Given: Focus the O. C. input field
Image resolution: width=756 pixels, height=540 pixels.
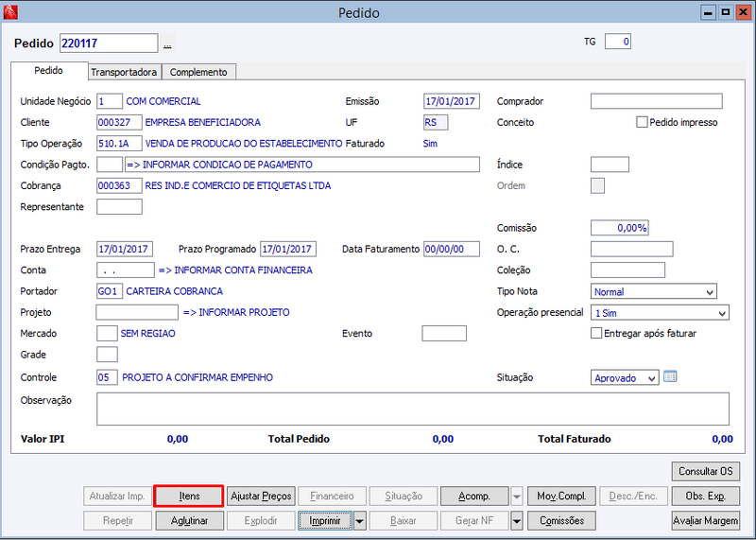Looking at the screenshot, I should pos(631,249).
